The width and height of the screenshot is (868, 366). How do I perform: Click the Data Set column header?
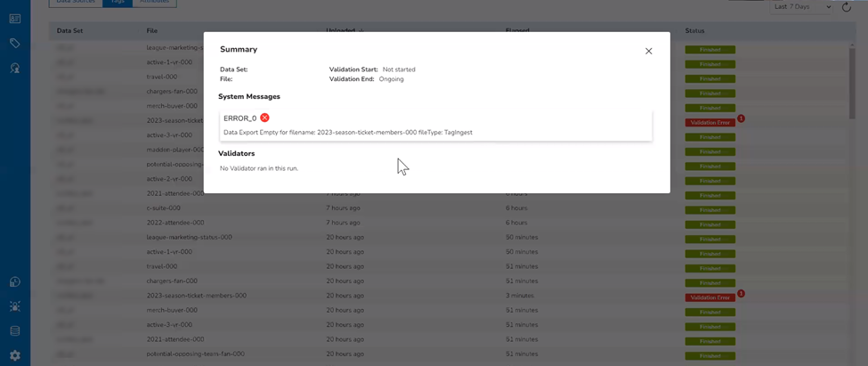70,30
